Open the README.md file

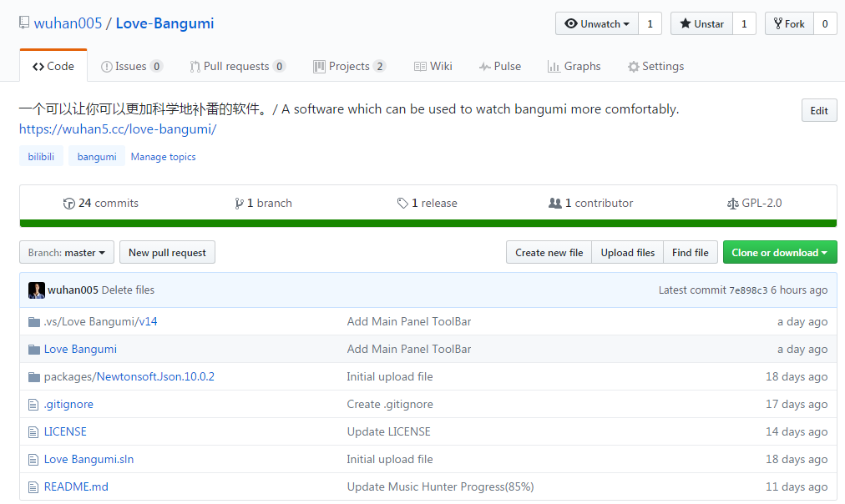(76, 487)
